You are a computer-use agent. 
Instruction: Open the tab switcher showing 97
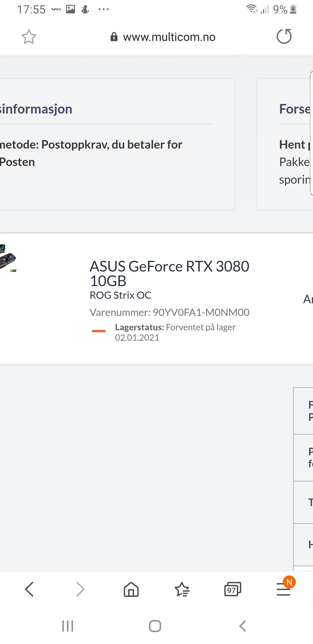coord(233,589)
